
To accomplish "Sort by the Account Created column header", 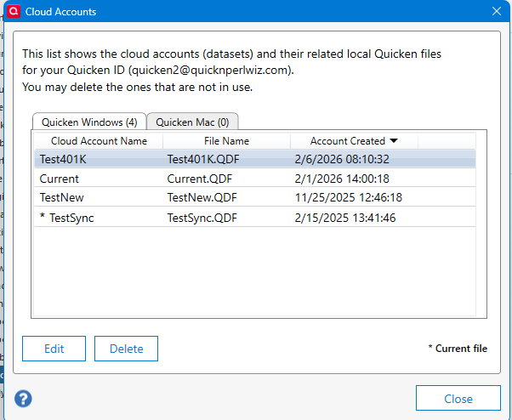I will pyautogui.click(x=355, y=141).
